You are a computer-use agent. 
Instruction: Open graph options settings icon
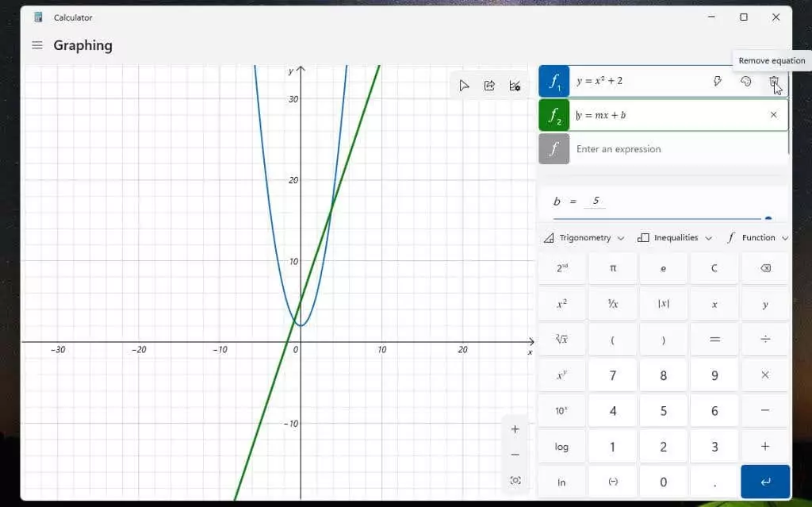click(x=515, y=86)
